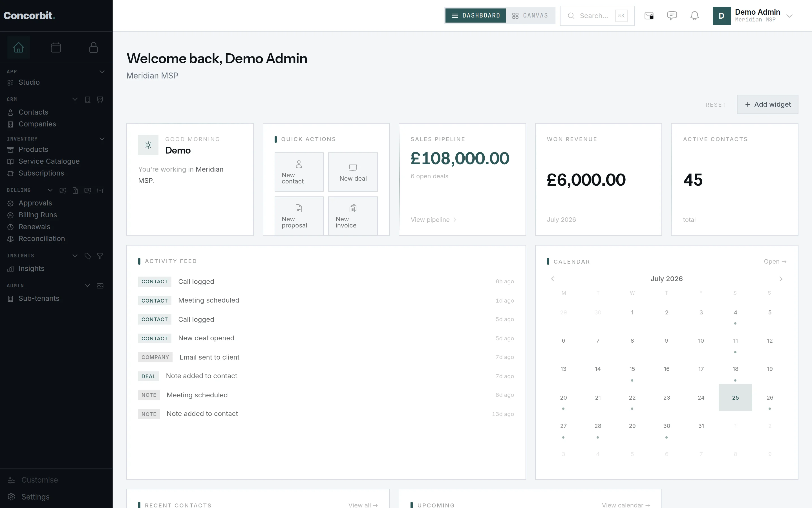Open the chat messages icon in header
The image size is (812, 508).
coord(672,16)
